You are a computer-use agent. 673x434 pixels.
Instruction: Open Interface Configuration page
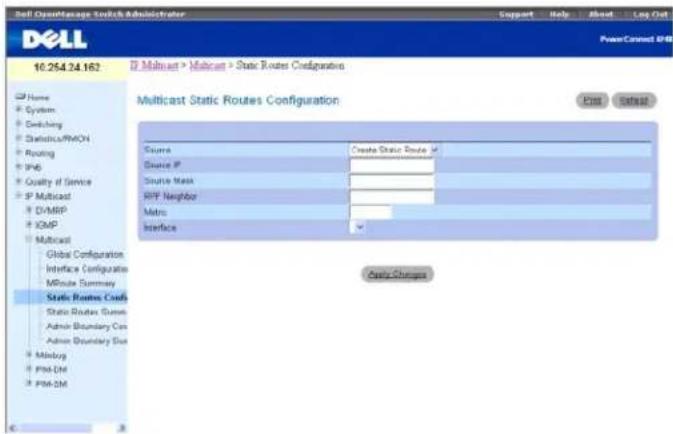(x=87, y=269)
